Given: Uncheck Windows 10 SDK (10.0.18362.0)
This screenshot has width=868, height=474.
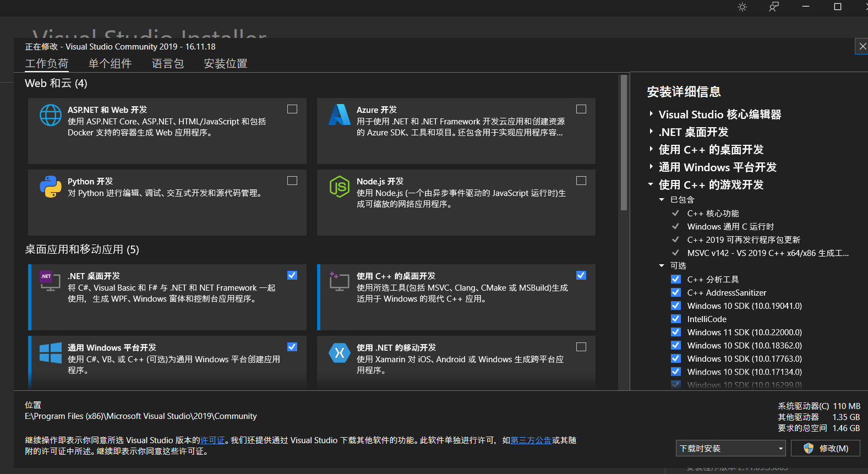Looking at the screenshot, I should pos(676,345).
